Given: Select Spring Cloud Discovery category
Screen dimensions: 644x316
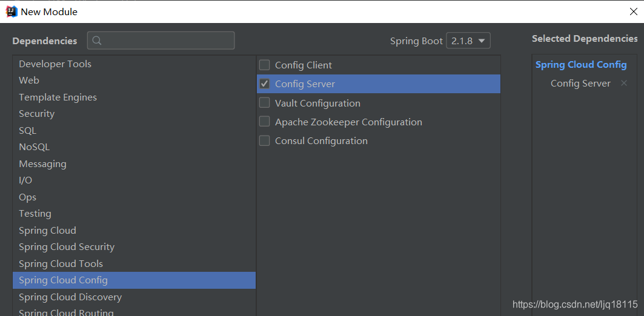Looking at the screenshot, I should tap(134, 297).
